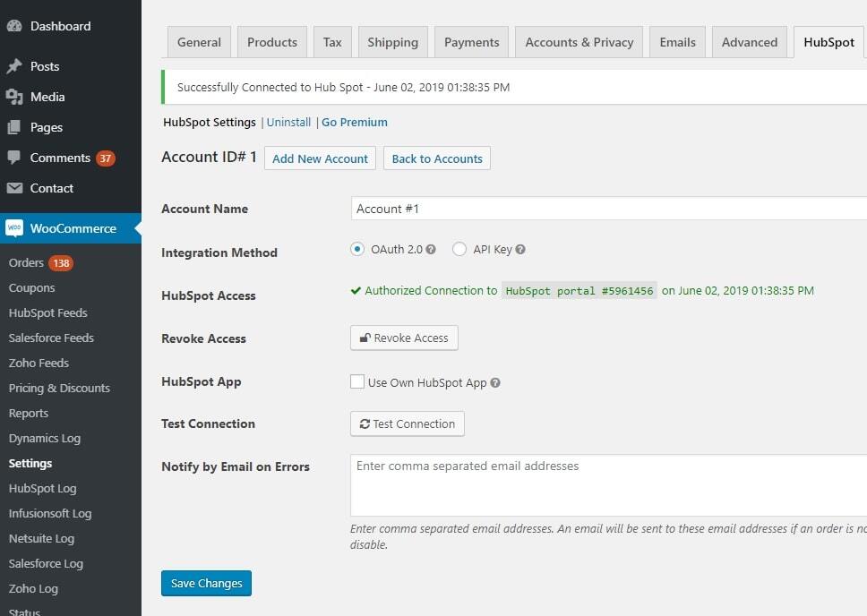The width and height of the screenshot is (867, 616).
Task: Click the Comments speech bubble icon
Action: pyautogui.click(x=14, y=158)
